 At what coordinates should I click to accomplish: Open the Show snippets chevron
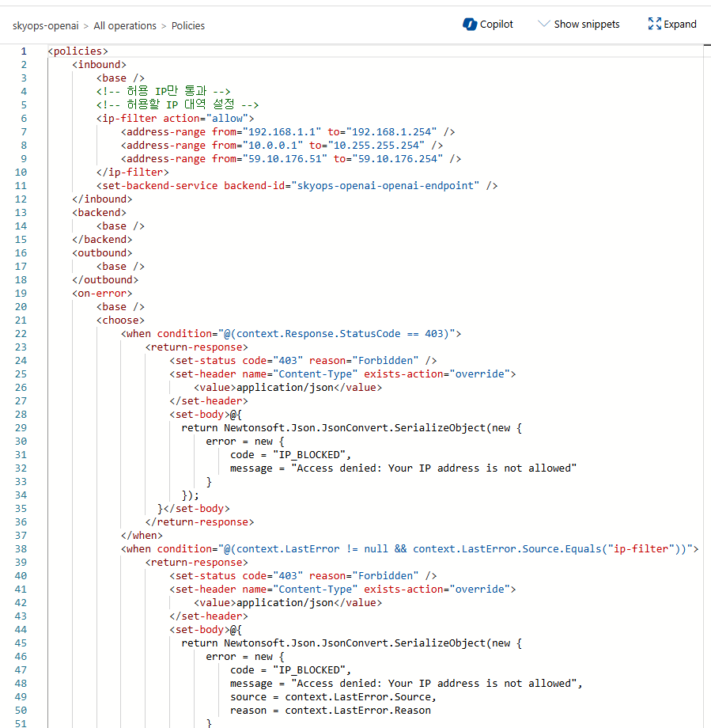[x=543, y=25]
